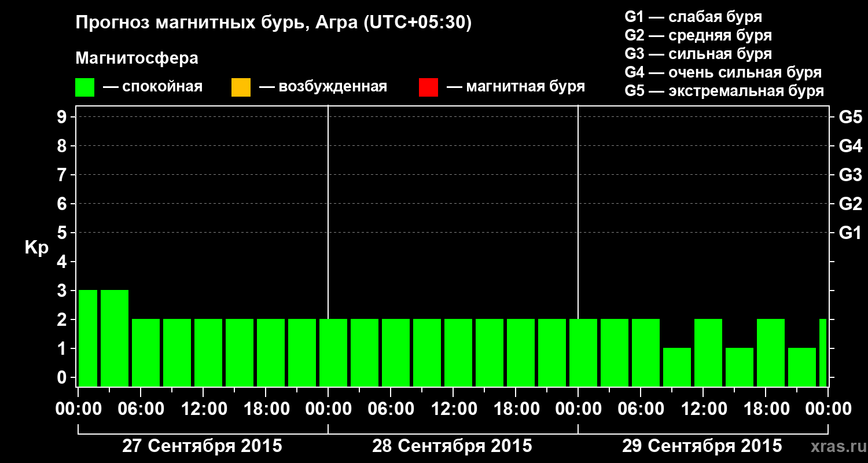Viewport: 868px width, 463px height.
Task: Select the first Kp 3 bar on 27 September
Action: pyautogui.click(x=87, y=338)
